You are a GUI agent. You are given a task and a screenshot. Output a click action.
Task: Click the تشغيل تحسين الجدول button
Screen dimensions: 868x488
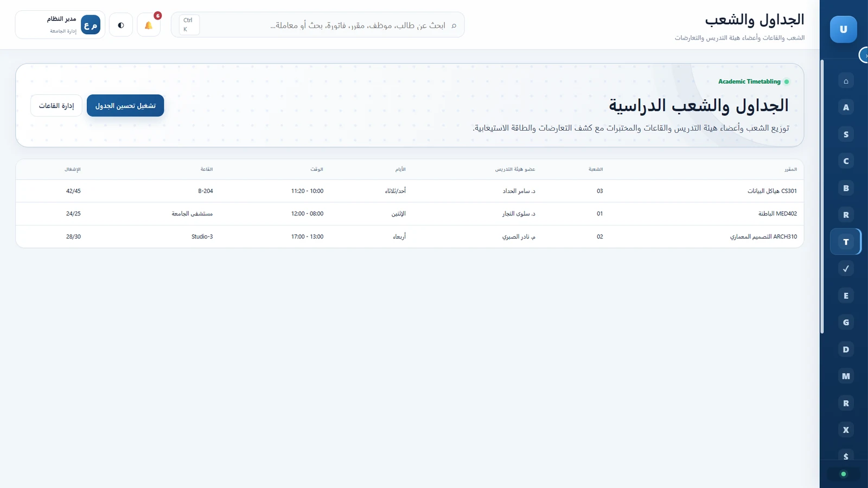pos(125,106)
